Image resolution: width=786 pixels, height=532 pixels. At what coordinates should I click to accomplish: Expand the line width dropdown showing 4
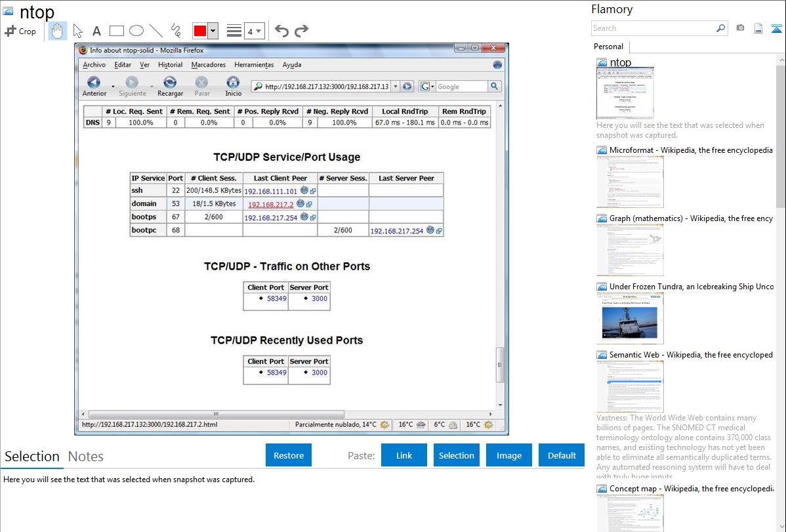tap(255, 31)
